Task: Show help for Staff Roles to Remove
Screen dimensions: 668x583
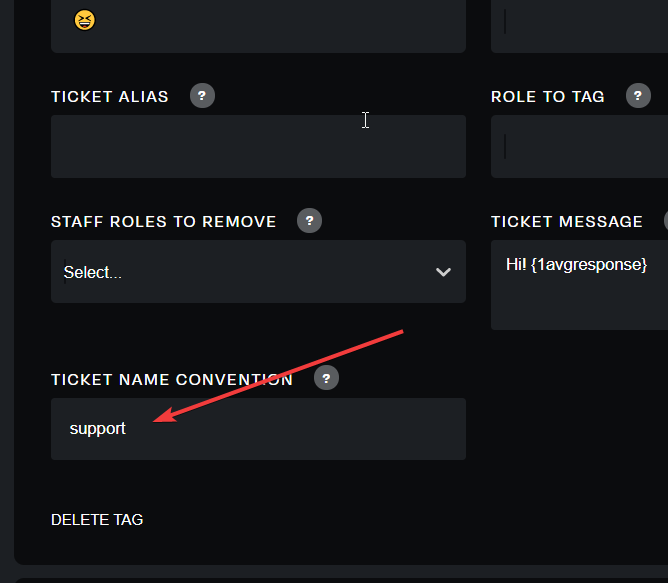Action: click(309, 220)
